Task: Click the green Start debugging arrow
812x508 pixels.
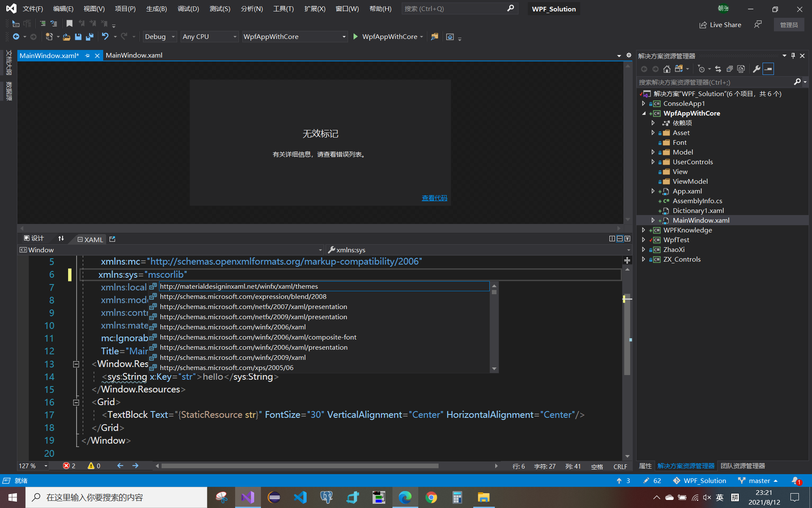Action: (355, 37)
